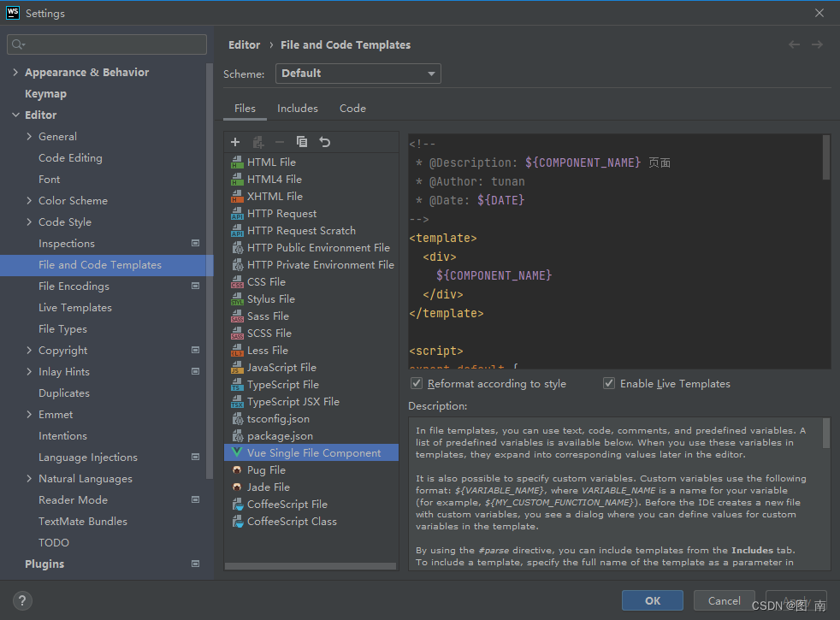840x620 pixels.
Task: Open Keymap settings page
Action: 45,94
